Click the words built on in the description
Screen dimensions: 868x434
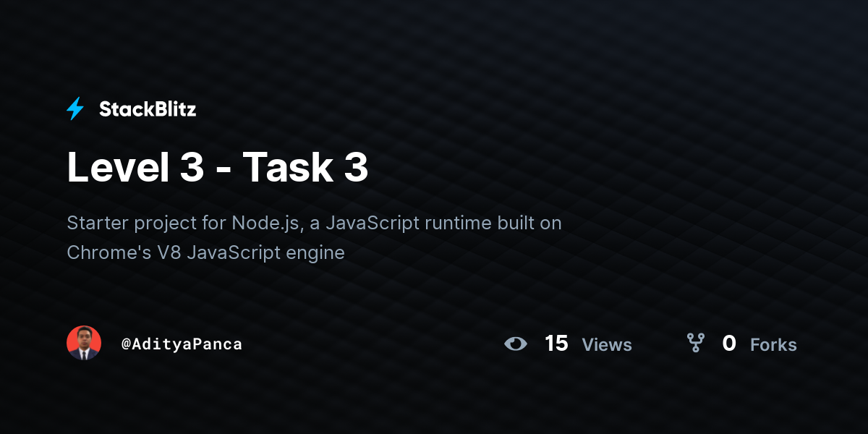[x=529, y=223]
